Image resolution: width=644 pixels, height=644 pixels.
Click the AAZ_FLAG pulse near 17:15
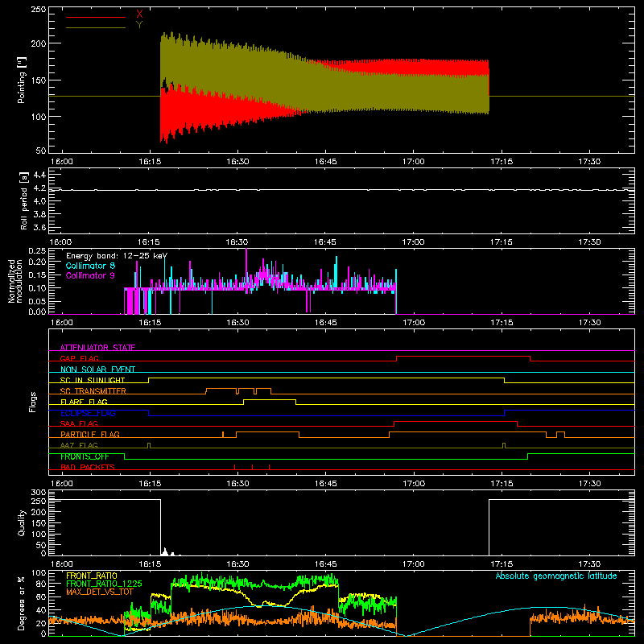[504, 446]
